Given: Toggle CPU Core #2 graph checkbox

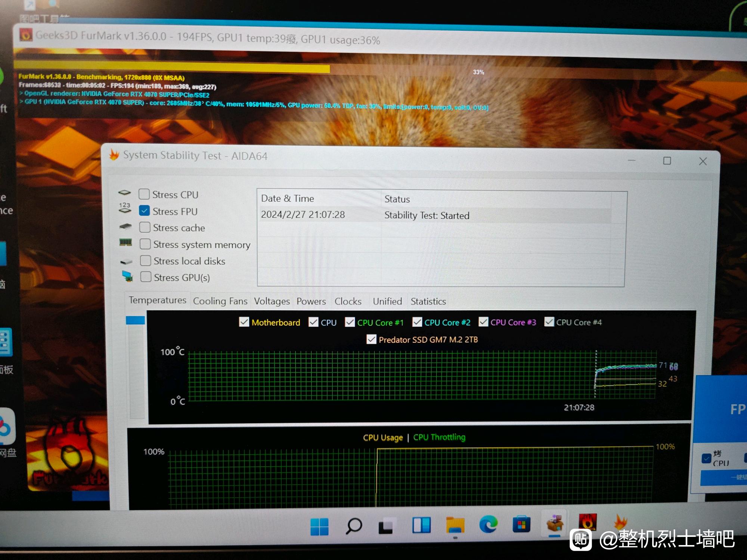Looking at the screenshot, I should pos(417,322).
